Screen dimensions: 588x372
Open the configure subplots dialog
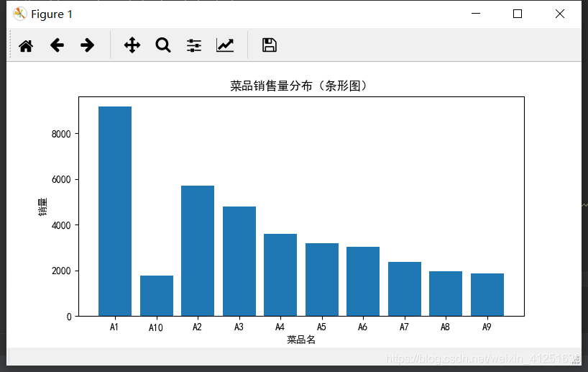(194, 45)
